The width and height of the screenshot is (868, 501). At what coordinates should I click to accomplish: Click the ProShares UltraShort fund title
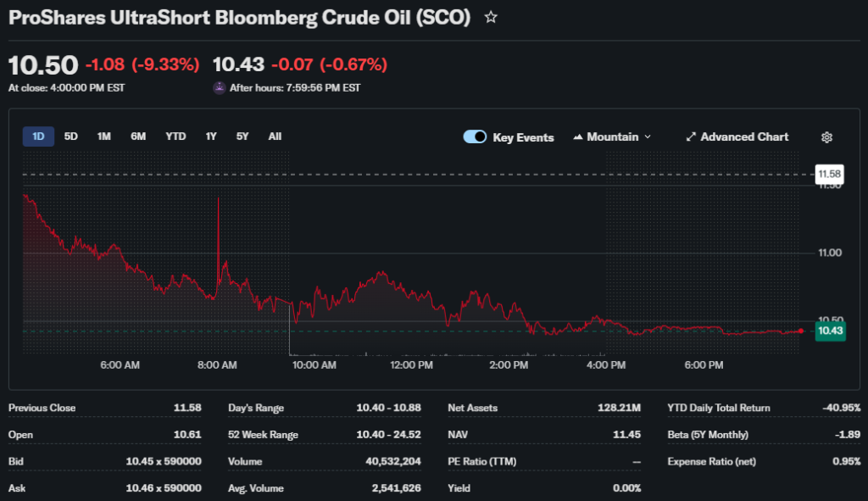tap(239, 18)
